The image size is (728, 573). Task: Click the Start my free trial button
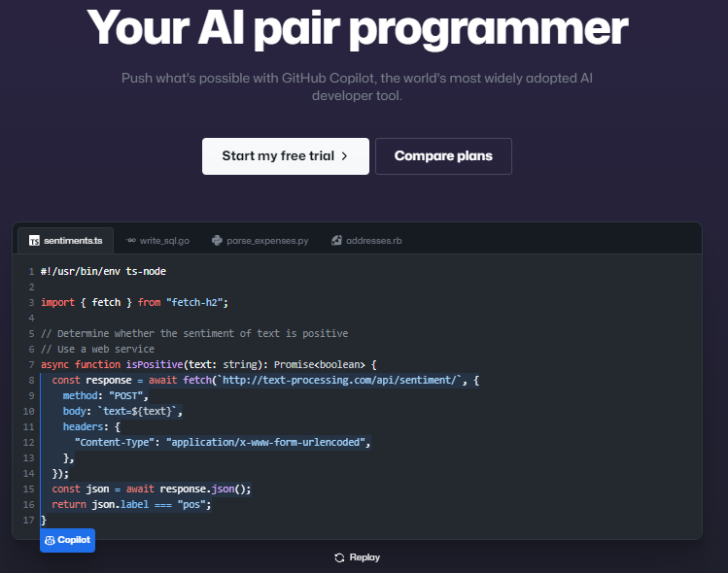click(x=286, y=156)
